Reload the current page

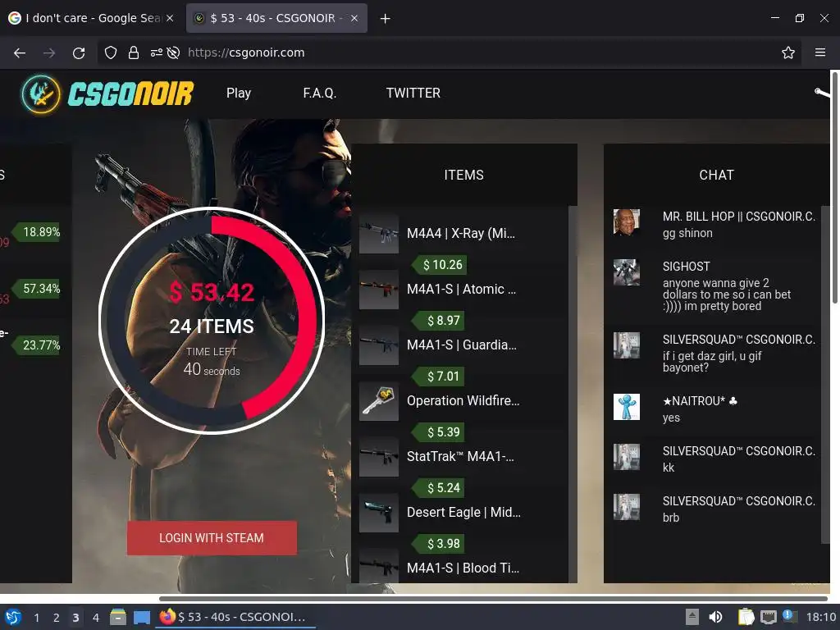point(79,52)
